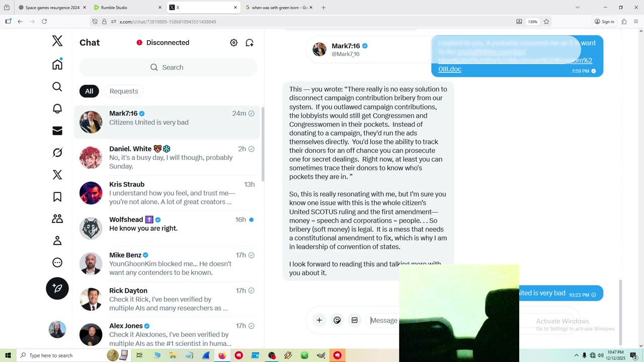Start a new chat message icon
644x362 pixels.
pos(250,43)
